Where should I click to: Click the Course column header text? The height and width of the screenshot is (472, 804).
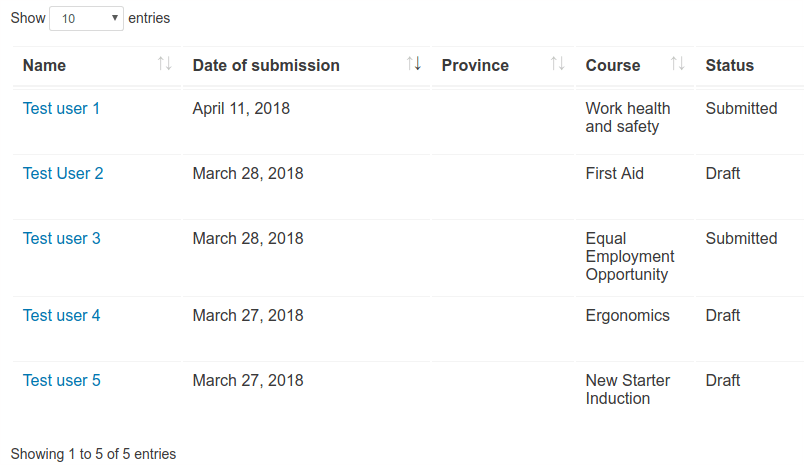tap(613, 66)
